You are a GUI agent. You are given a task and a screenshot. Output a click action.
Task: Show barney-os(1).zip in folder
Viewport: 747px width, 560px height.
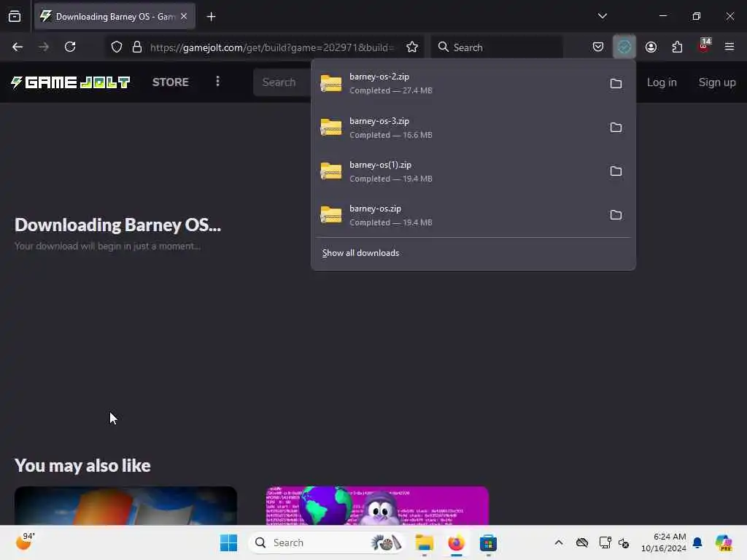click(616, 171)
